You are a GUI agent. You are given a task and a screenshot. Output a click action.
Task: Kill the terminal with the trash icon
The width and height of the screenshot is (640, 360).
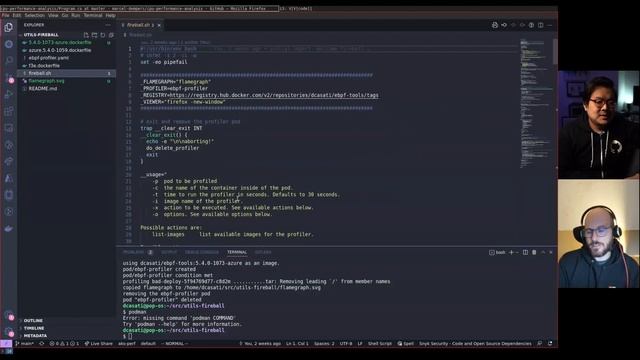pos(534,253)
